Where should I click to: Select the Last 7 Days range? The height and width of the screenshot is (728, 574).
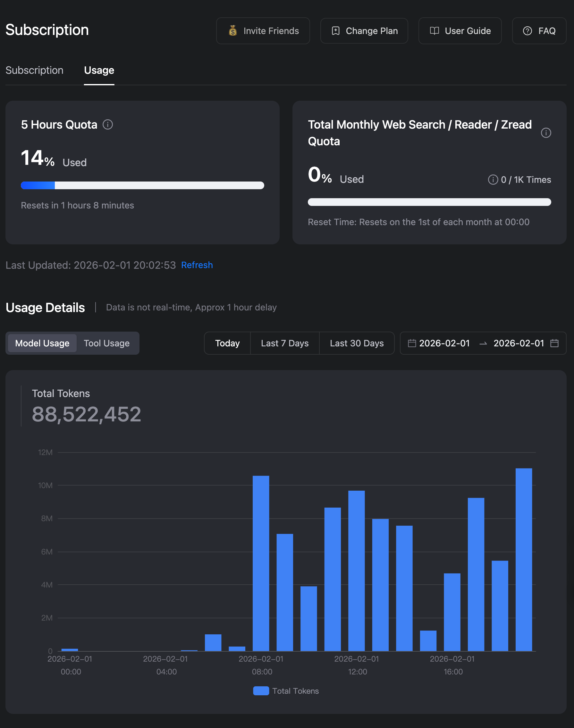click(285, 343)
